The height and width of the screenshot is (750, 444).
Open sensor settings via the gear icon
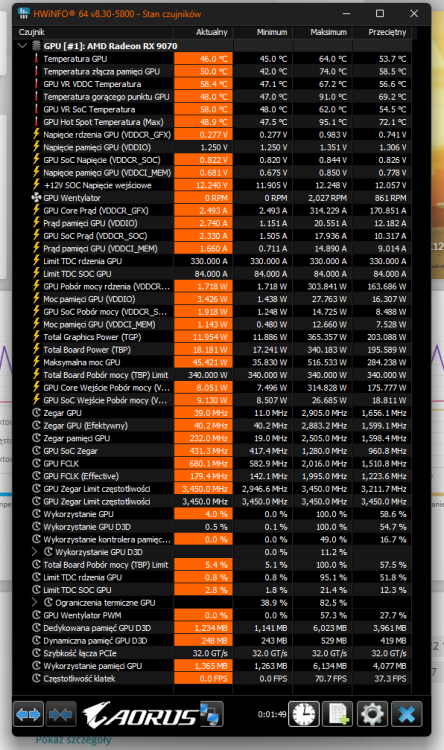click(x=372, y=715)
